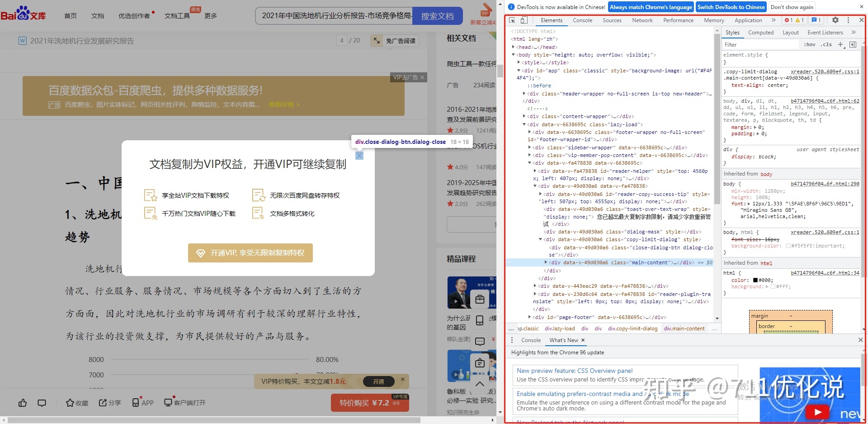Viewport: 868px width, 424px height.
Task: Click the floating feedback chat icon
Action: (480, 342)
